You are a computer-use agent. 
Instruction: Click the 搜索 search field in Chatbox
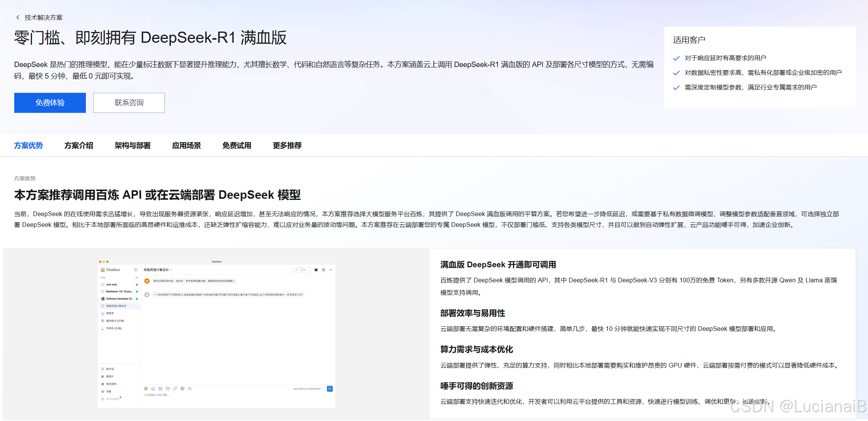pos(303,270)
